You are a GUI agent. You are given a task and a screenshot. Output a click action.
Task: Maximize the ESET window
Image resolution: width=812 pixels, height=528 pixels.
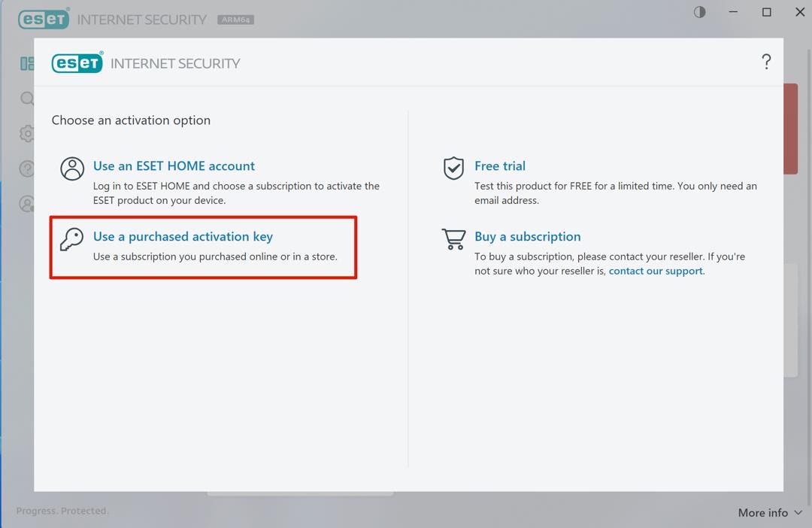[766, 12]
